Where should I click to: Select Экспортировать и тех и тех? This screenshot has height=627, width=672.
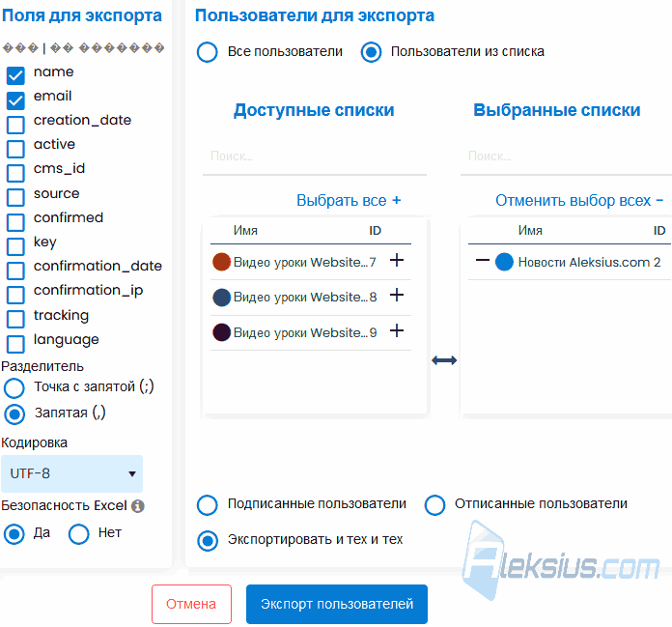(207, 541)
